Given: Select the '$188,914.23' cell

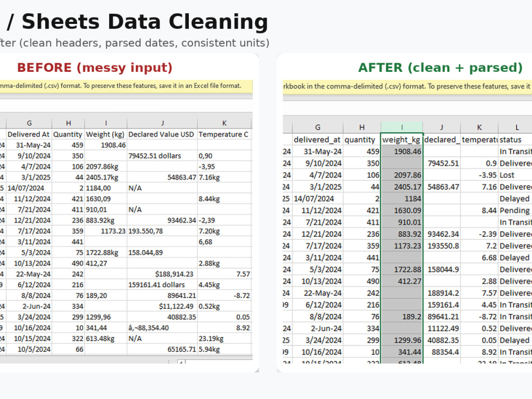Looking at the screenshot, I should (162, 274).
